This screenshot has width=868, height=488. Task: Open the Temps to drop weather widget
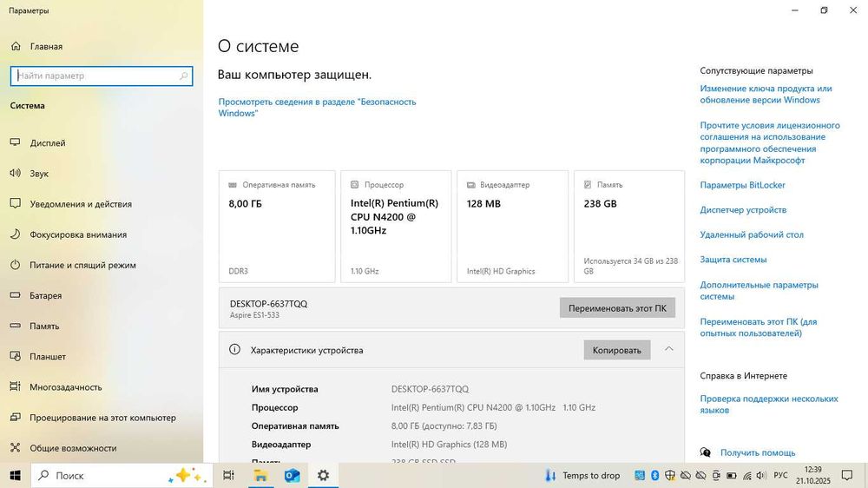[582, 475]
